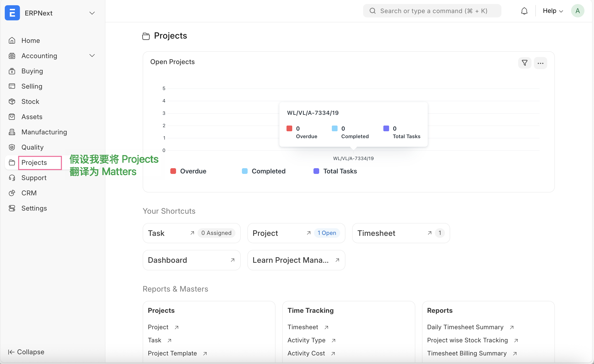Click the ERPNext logo icon

coord(12,13)
